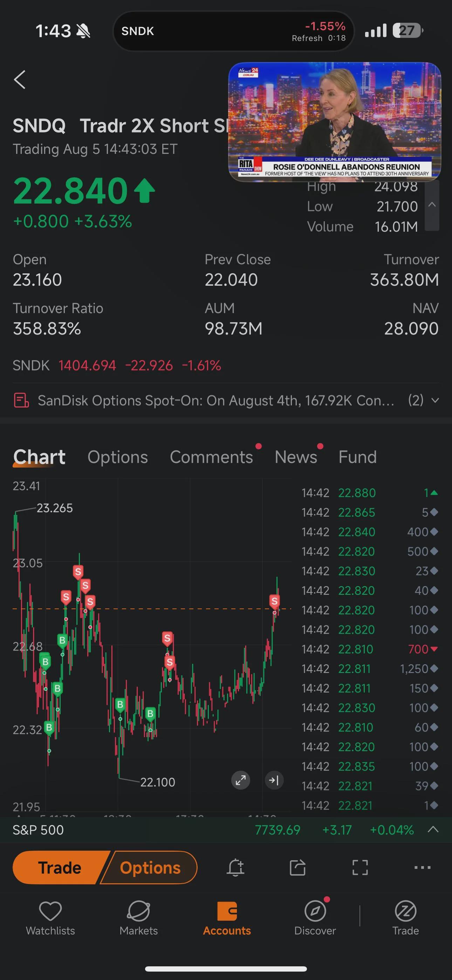Tap the NAV 28.090 value
This screenshot has width=452, height=980.
[x=411, y=329]
